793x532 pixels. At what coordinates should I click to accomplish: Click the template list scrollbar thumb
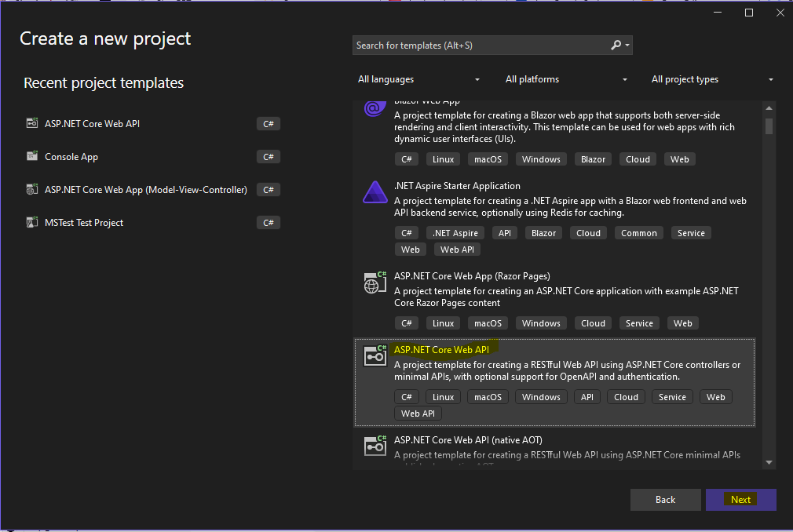point(769,126)
